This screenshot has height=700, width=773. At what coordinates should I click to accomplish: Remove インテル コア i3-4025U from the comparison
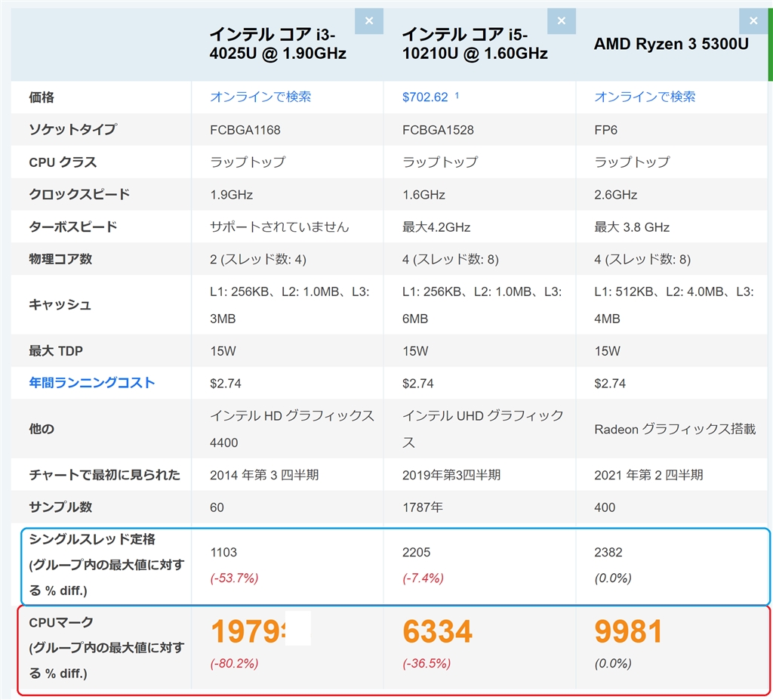tap(369, 21)
